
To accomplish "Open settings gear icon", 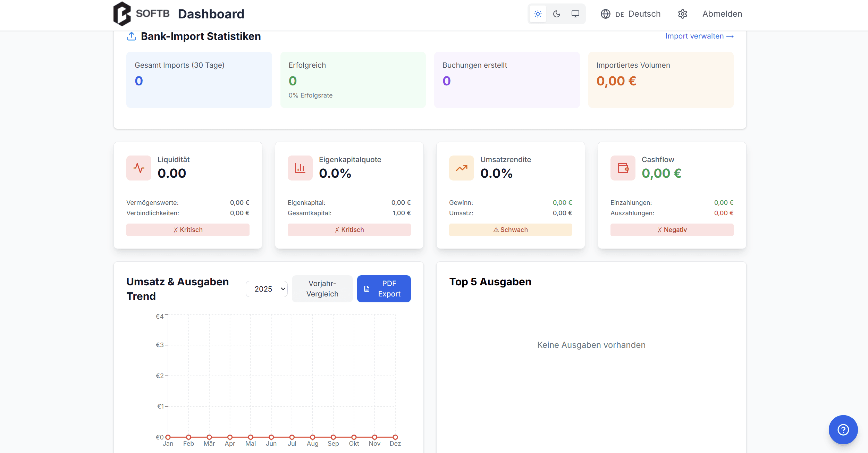I will coord(682,14).
